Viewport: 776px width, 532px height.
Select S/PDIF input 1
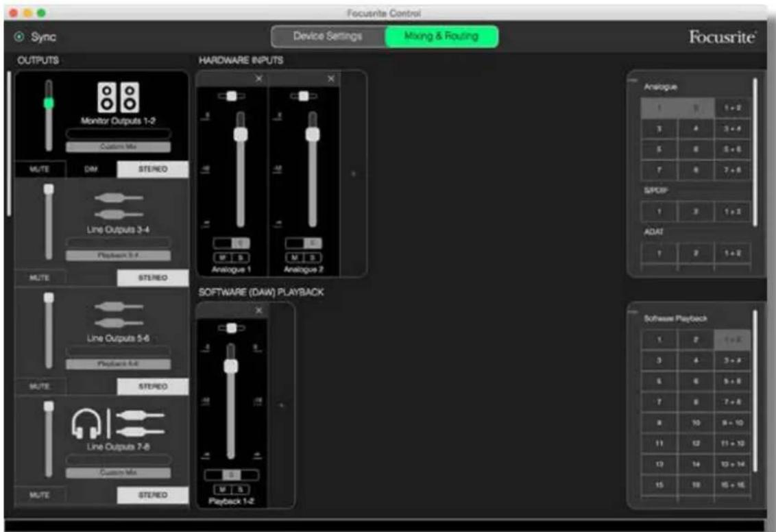659,212
